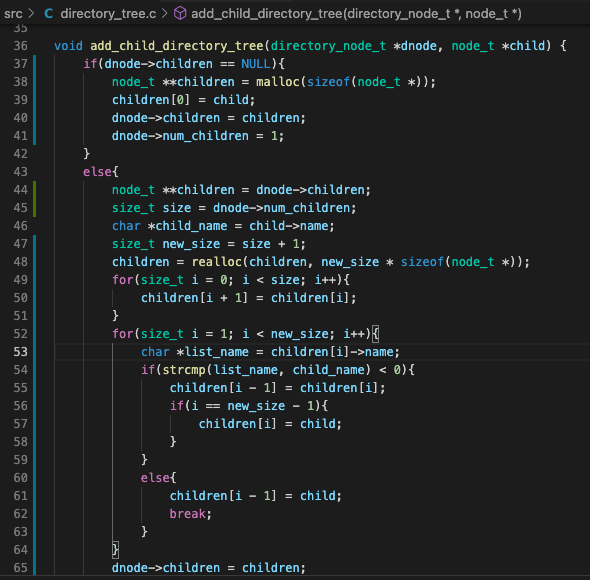Place cursor on malloc call on line 38
This screenshot has height=580, width=590.
(x=278, y=82)
